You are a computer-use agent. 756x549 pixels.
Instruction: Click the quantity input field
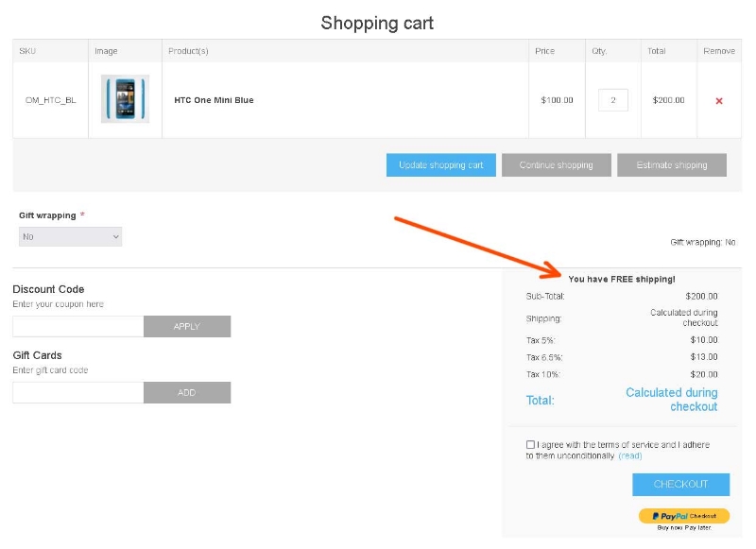tap(612, 100)
